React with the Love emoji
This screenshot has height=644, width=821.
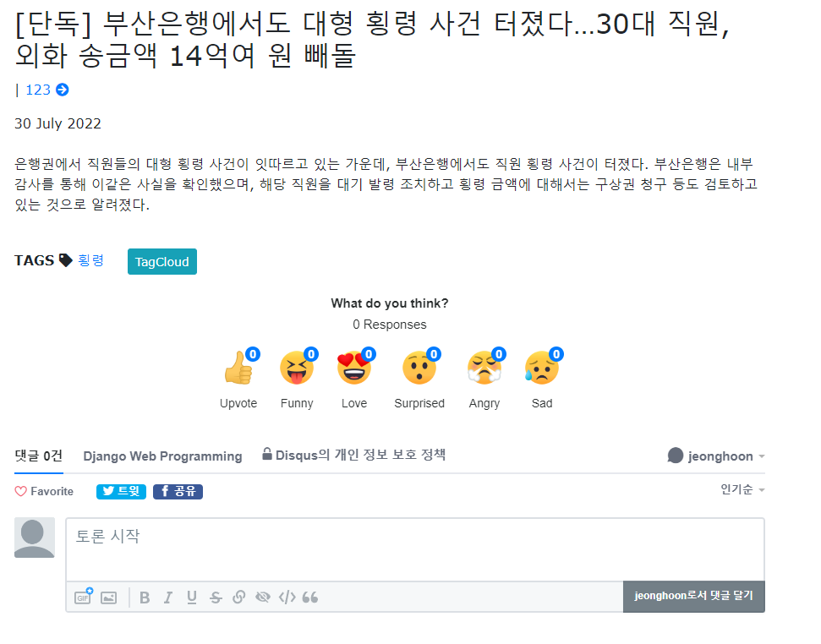354,368
